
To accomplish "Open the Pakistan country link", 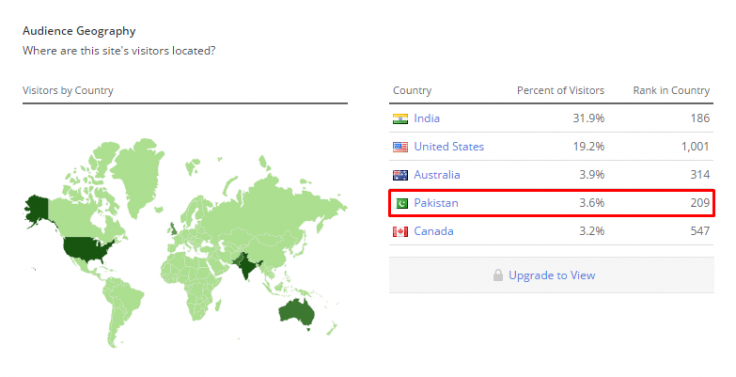I will [436, 203].
